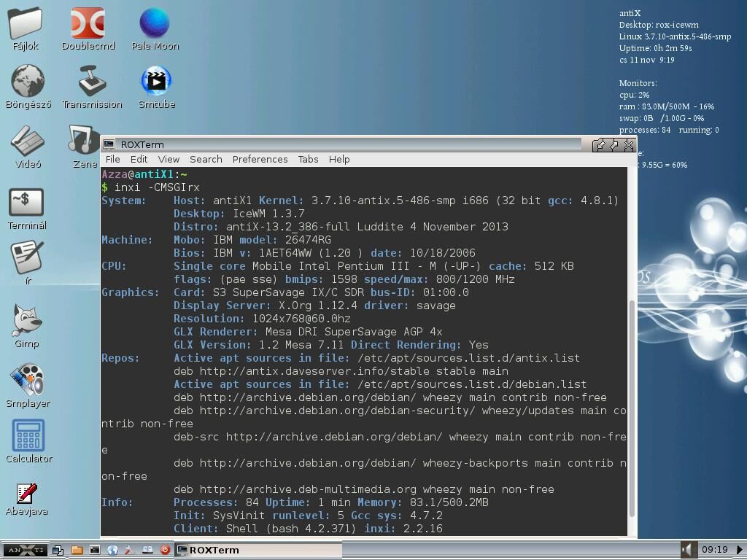Click the 'processes: 84' conky line
The width and height of the screenshot is (747, 560).
(x=645, y=130)
